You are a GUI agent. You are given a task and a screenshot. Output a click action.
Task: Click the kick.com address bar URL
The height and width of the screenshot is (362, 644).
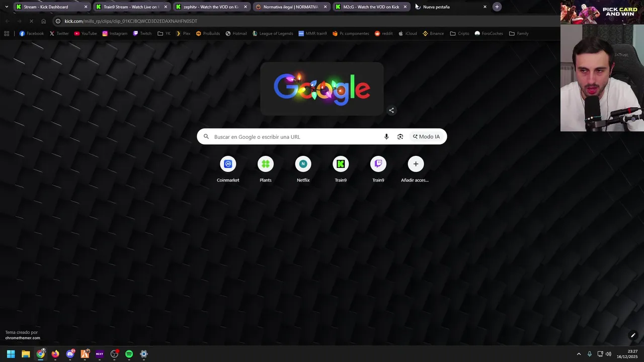[131, 21]
